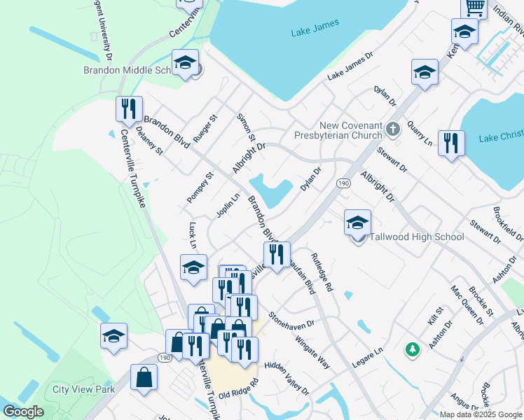Click the school marker beside Brandon Middle School
This screenshot has height=420, width=524.
[x=186, y=65]
